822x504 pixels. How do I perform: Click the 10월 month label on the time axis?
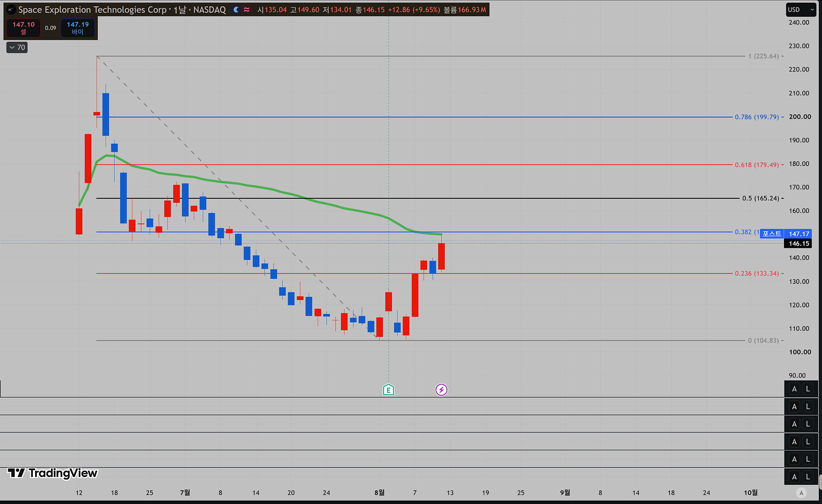tap(751, 493)
